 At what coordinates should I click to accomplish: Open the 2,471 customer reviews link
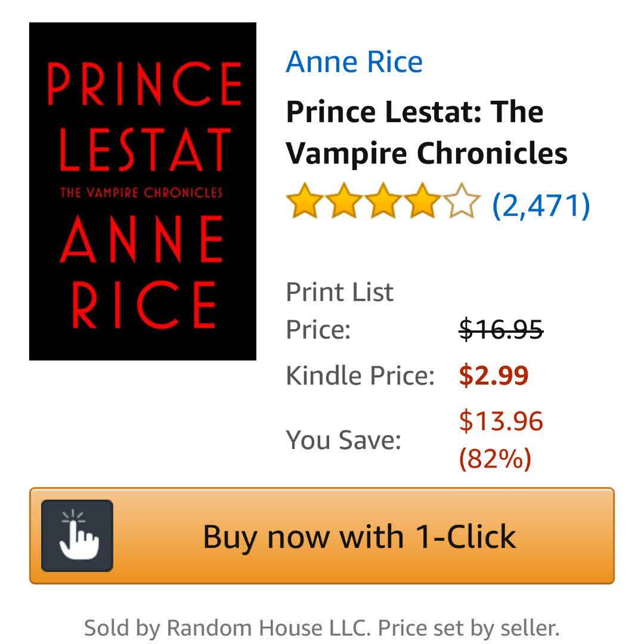(541, 204)
